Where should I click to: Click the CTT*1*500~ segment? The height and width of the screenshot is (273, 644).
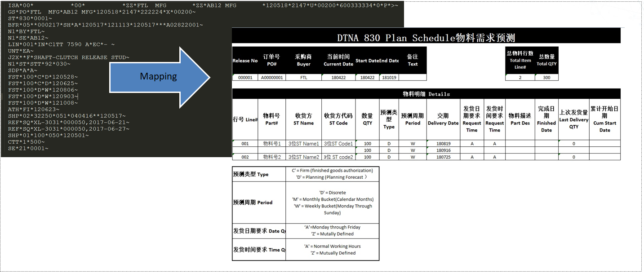(27, 142)
